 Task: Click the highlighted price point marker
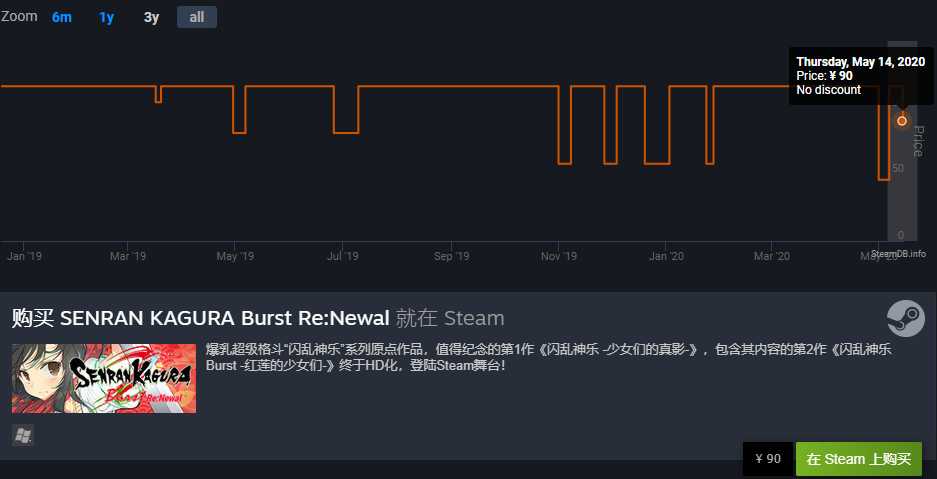(x=902, y=121)
